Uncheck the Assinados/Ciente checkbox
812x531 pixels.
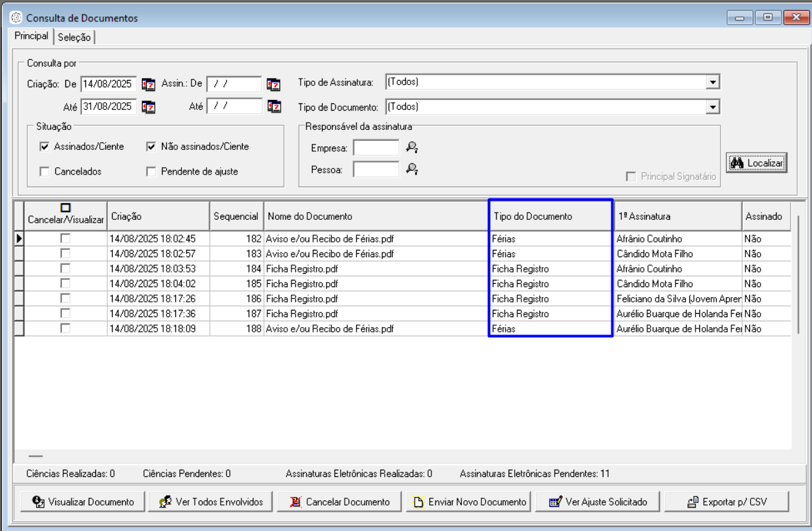pos(45,147)
